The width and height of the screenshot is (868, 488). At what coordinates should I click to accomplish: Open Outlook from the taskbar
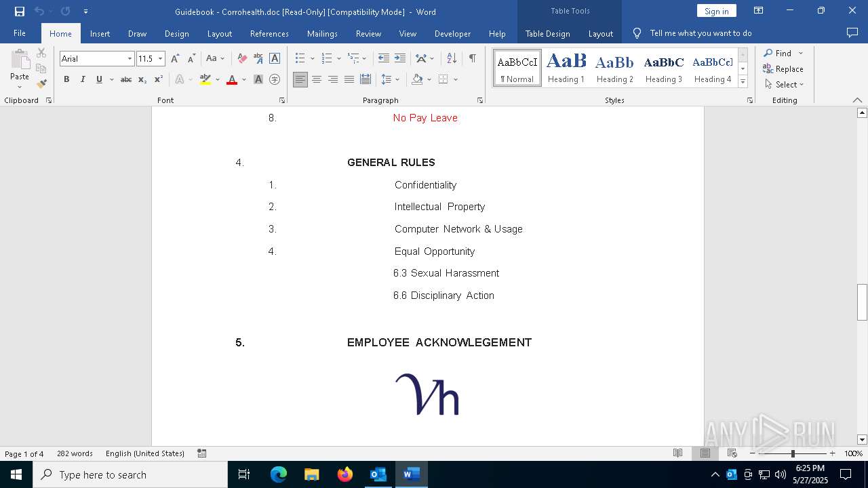coord(378,474)
